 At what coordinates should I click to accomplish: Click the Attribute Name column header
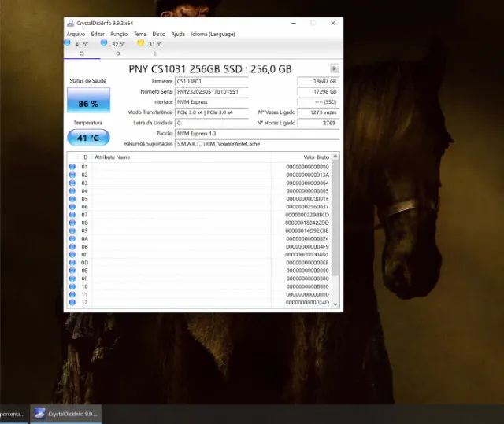pyautogui.click(x=182, y=157)
